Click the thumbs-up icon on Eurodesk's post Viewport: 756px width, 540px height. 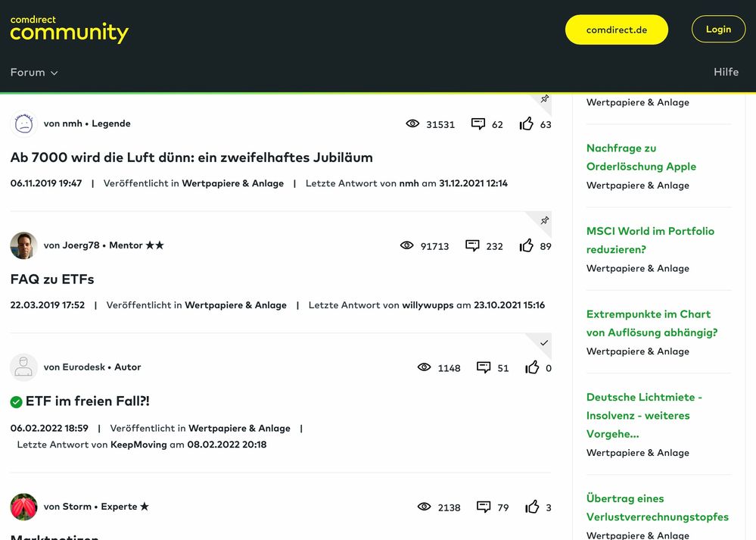click(532, 367)
